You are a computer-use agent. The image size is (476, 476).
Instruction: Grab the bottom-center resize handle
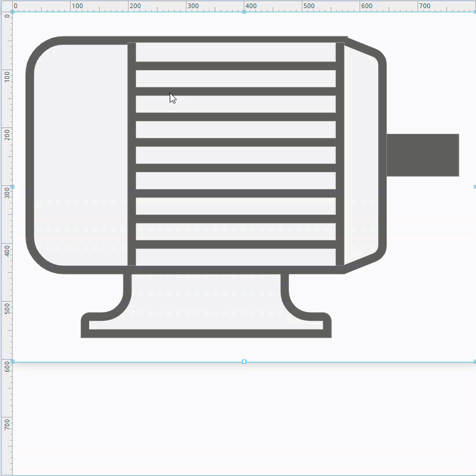tap(244, 361)
